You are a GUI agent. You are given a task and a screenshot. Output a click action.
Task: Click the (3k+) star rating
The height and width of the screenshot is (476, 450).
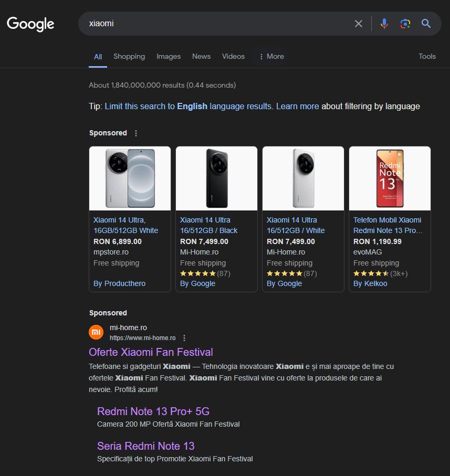click(x=381, y=273)
